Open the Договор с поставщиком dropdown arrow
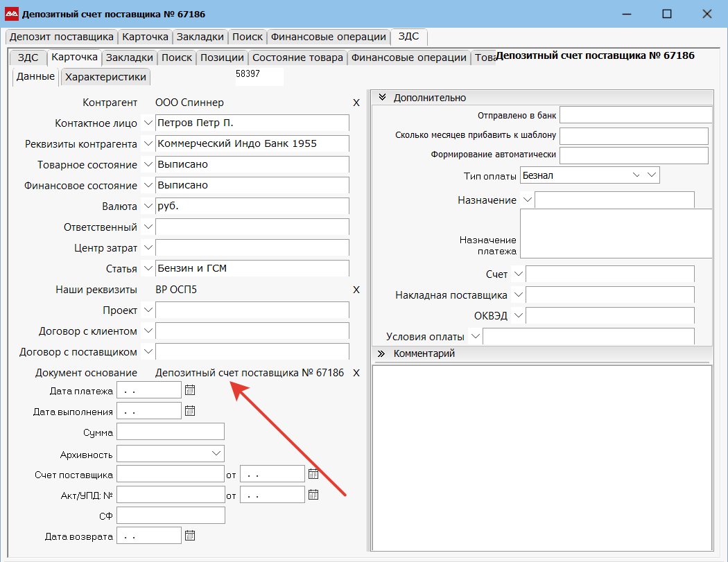The image size is (728, 562). tap(148, 352)
